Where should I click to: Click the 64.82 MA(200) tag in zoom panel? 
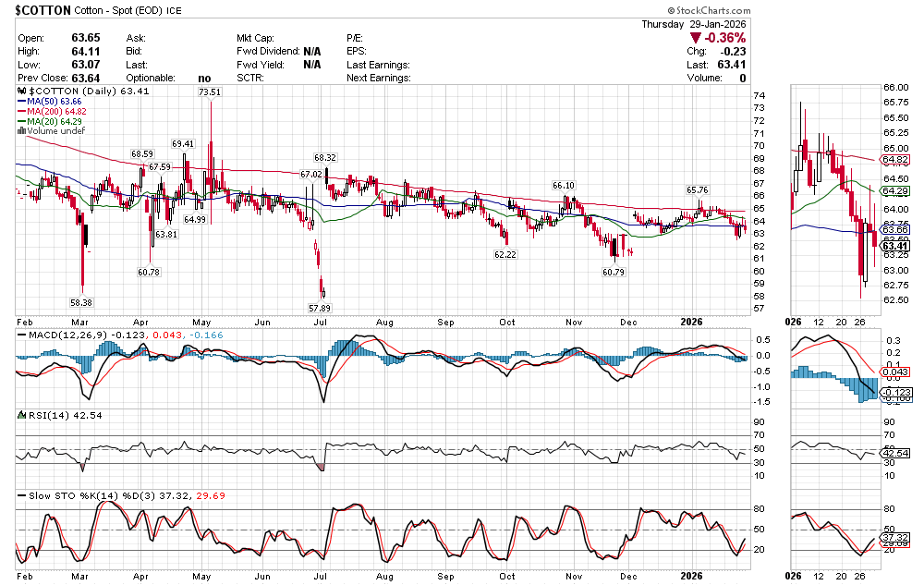[894, 159]
